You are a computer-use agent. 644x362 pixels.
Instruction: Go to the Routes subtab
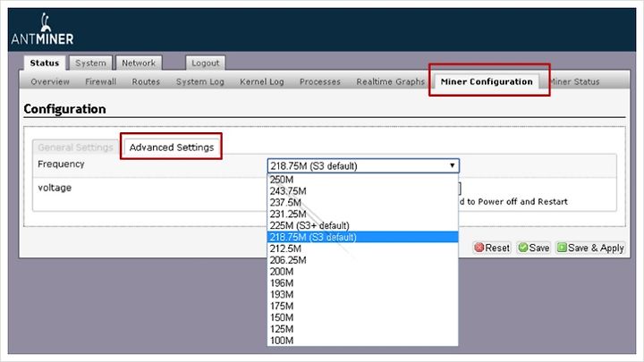pos(146,81)
